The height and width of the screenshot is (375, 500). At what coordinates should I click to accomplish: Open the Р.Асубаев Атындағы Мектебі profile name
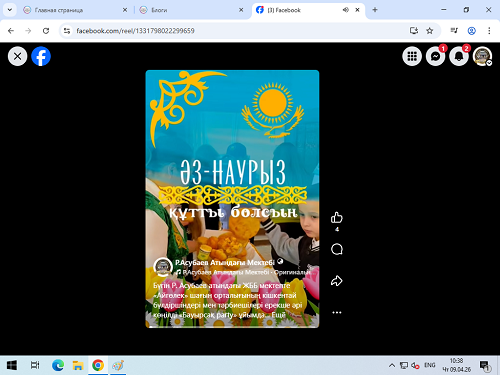click(225, 263)
